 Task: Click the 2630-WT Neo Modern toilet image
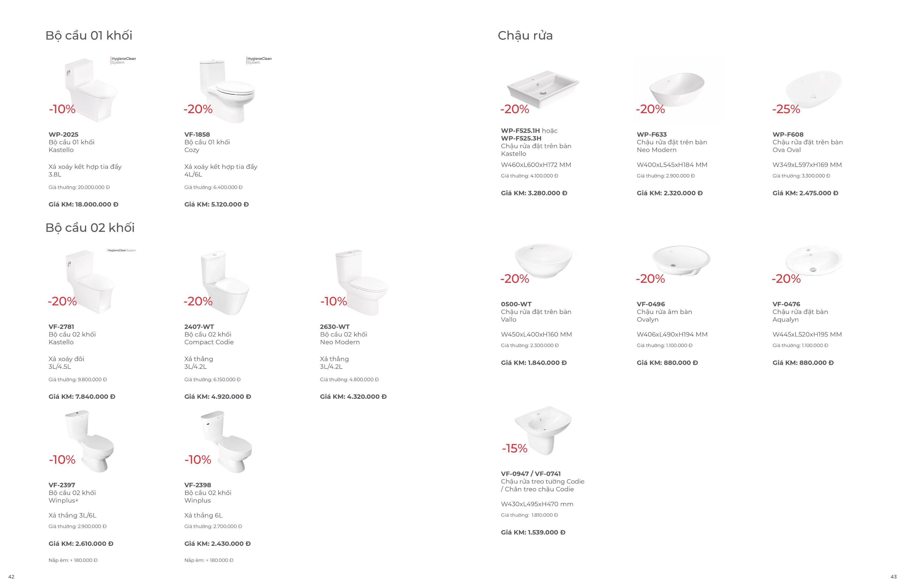[x=362, y=283]
